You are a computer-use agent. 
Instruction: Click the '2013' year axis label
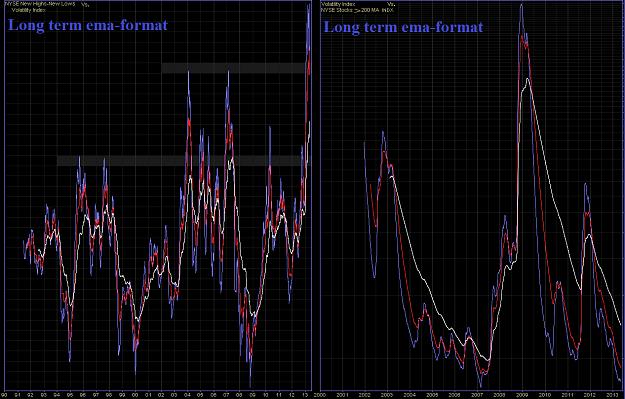[612, 395]
